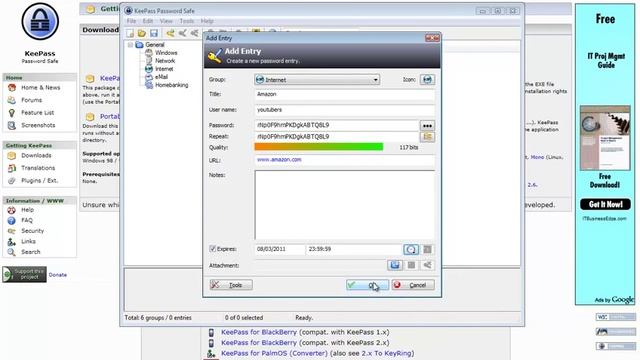Toggle password visibility dots button

pyautogui.click(x=427, y=126)
